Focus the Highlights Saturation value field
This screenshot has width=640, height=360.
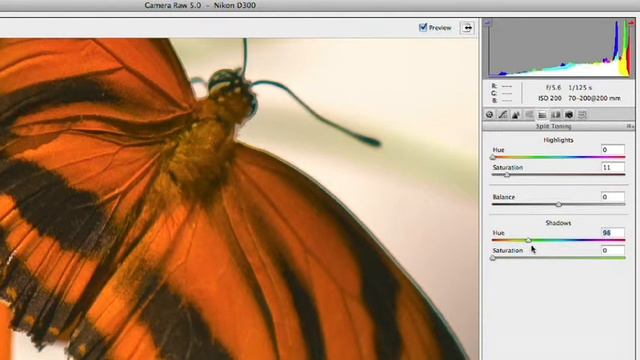click(x=613, y=167)
